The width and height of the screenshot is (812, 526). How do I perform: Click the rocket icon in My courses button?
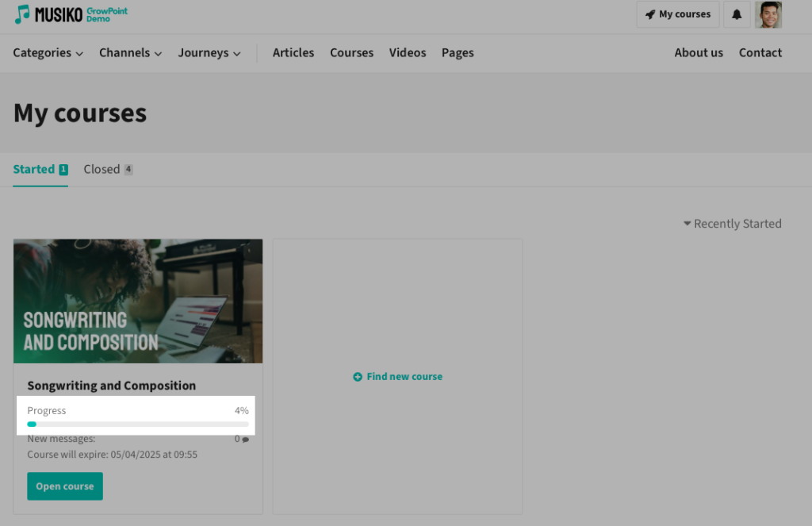point(650,14)
